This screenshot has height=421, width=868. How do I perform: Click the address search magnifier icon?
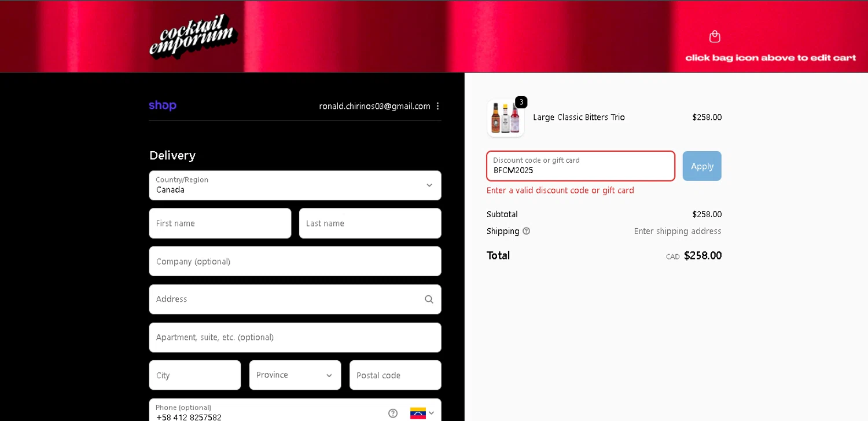point(429,299)
